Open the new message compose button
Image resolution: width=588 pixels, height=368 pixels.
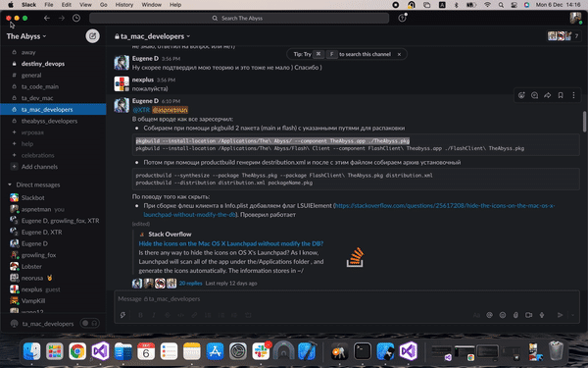pos(92,36)
